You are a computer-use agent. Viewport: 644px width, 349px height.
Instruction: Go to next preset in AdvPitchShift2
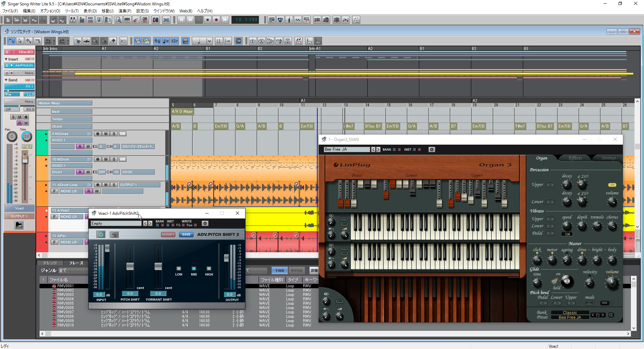pos(150,223)
